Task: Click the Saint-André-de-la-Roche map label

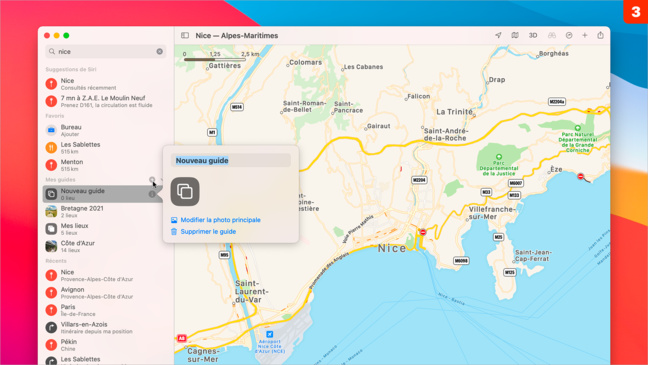Action: pyautogui.click(x=445, y=134)
